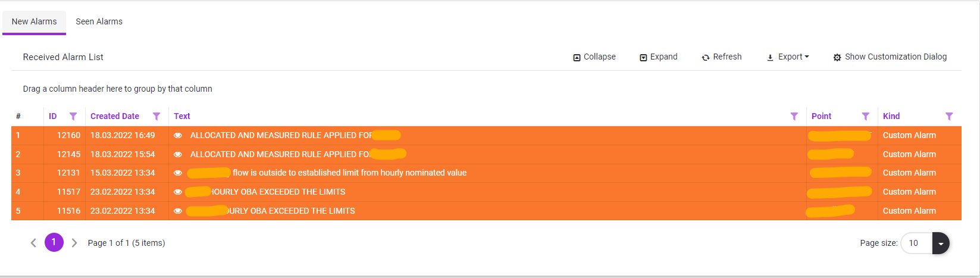Screen dimensions: 980x278
Task: Open the Page size dropdown arrow
Action: tap(941, 243)
